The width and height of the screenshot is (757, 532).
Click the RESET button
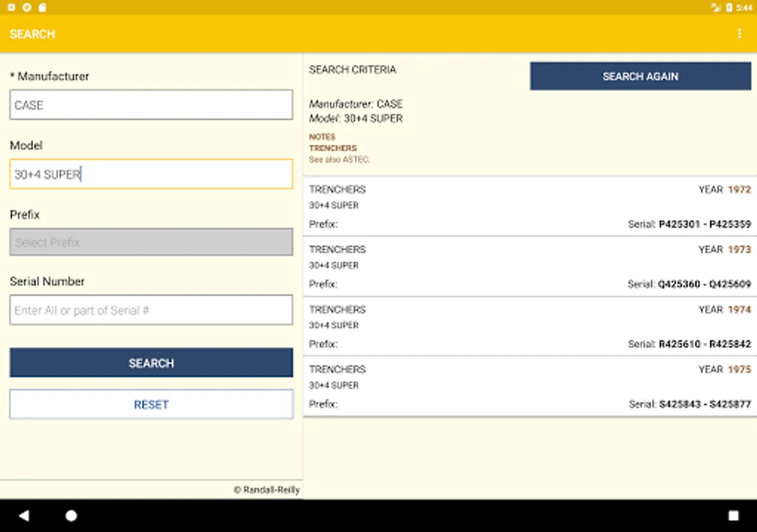(151, 404)
